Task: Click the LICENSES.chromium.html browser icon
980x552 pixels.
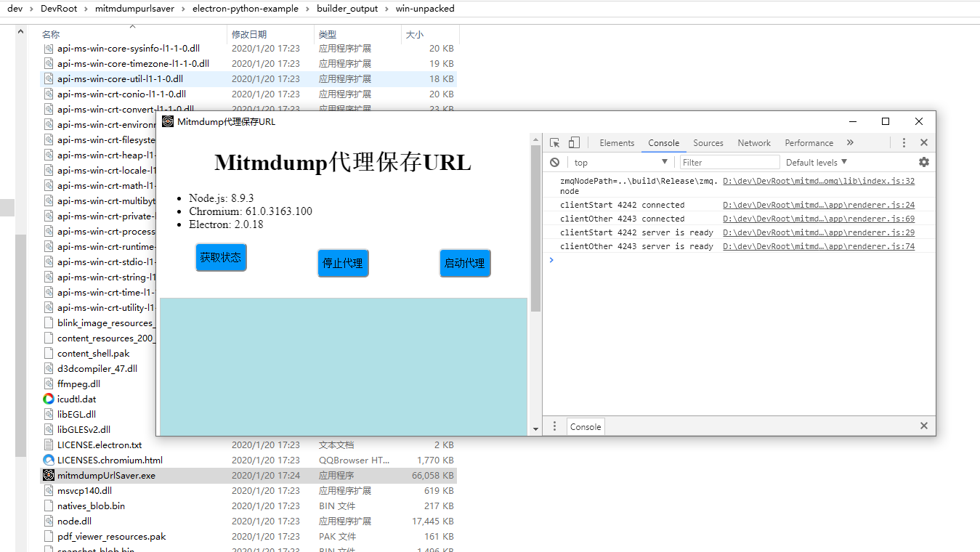Action: 49,460
